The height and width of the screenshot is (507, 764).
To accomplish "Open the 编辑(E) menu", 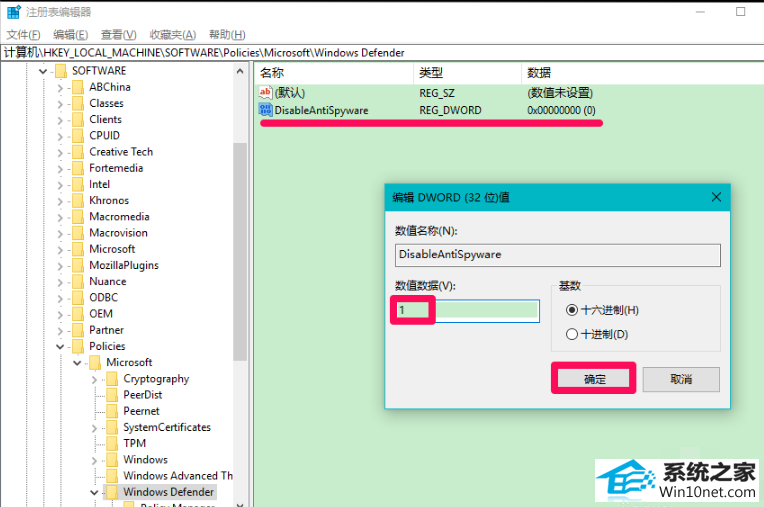I will point(71,35).
